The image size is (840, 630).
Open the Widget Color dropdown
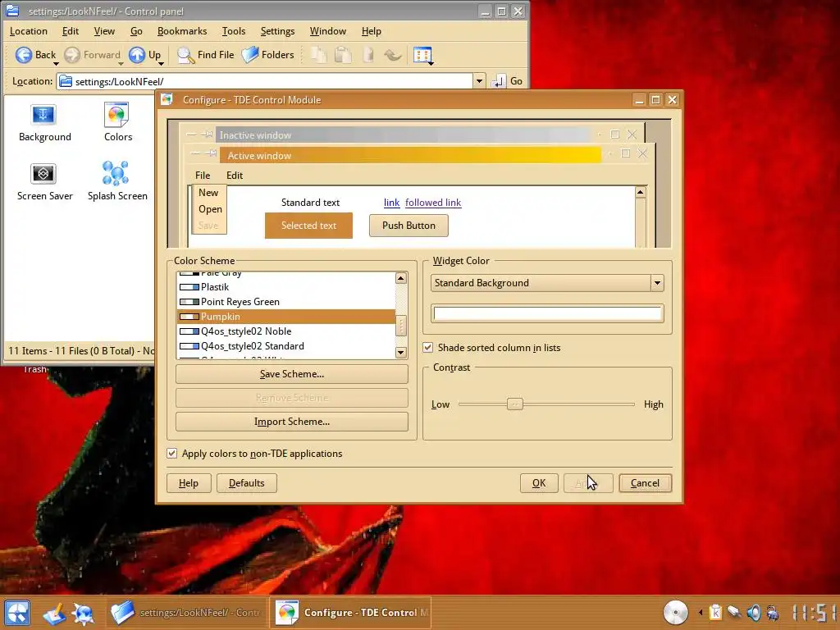(x=547, y=283)
